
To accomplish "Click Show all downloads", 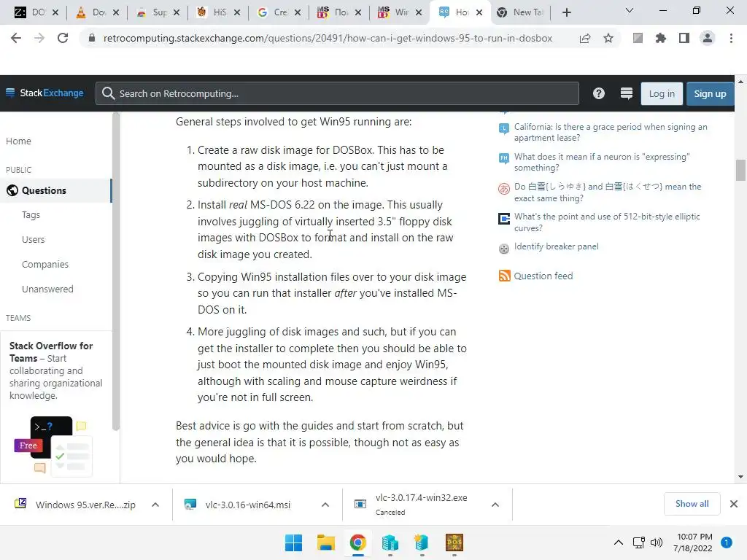I will pyautogui.click(x=692, y=504).
